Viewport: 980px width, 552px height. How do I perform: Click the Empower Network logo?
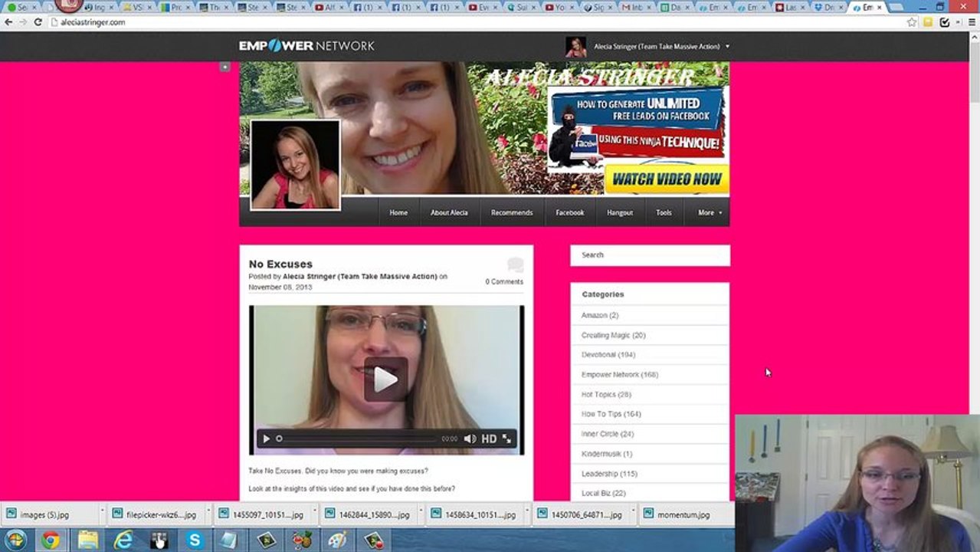[306, 45]
